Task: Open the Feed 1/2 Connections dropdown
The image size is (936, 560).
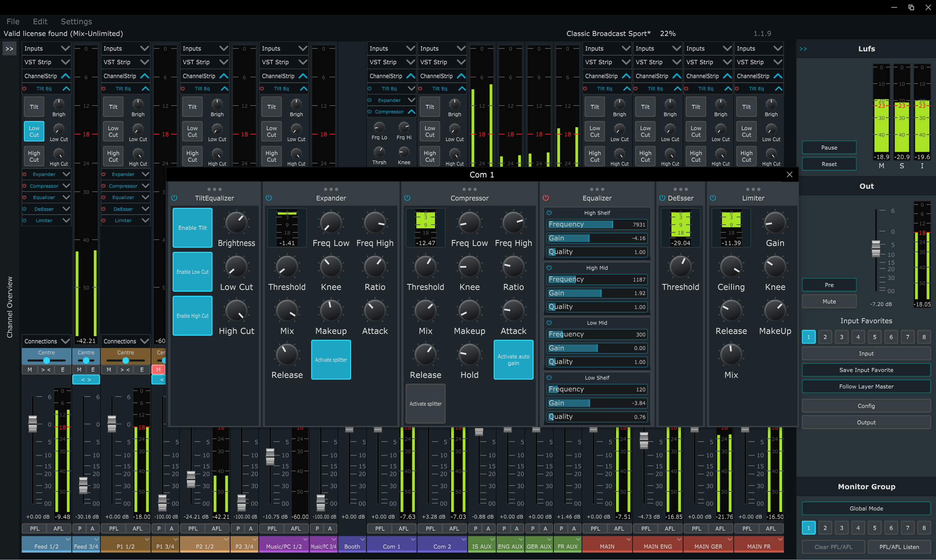Action: pyautogui.click(x=46, y=341)
